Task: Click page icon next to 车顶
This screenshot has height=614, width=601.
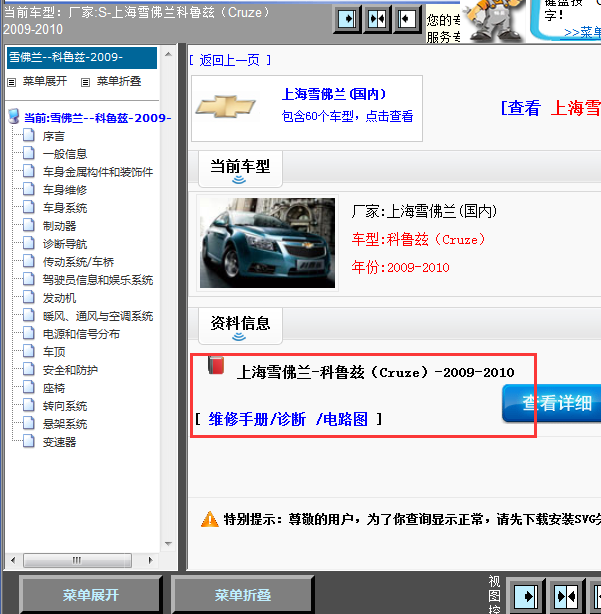Action: pyautogui.click(x=29, y=351)
